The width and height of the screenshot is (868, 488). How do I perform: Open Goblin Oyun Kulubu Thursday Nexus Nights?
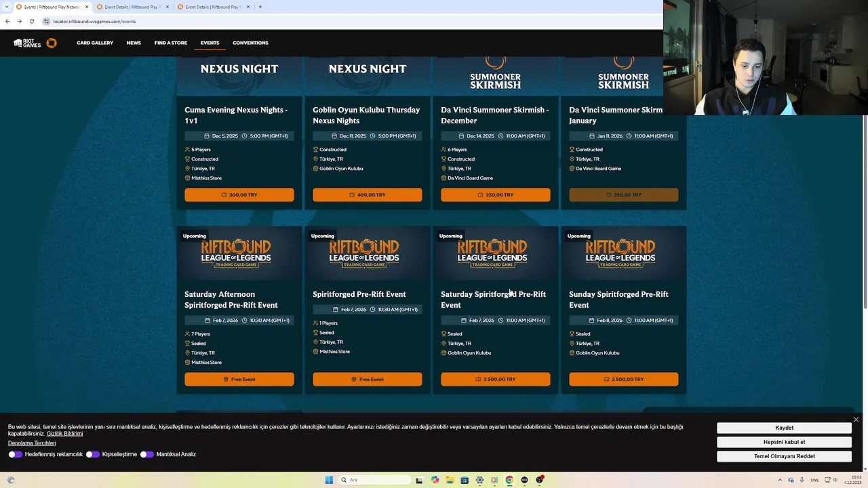pos(366,115)
